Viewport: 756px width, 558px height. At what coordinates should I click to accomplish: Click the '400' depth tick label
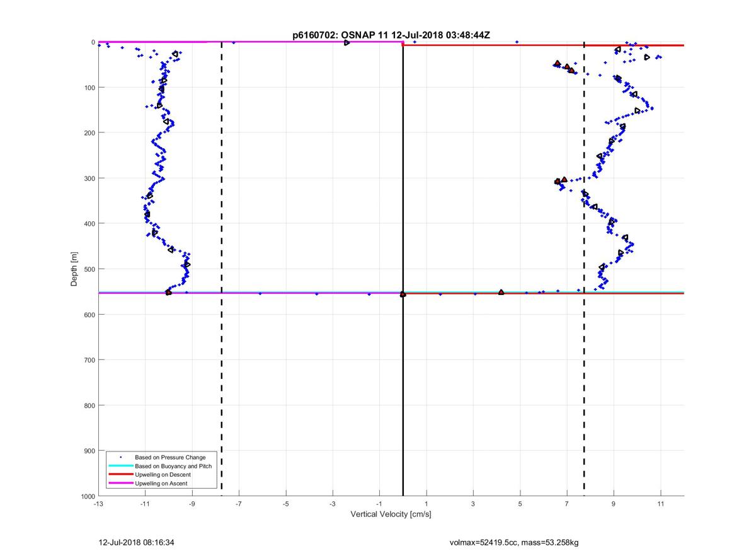pos(89,223)
